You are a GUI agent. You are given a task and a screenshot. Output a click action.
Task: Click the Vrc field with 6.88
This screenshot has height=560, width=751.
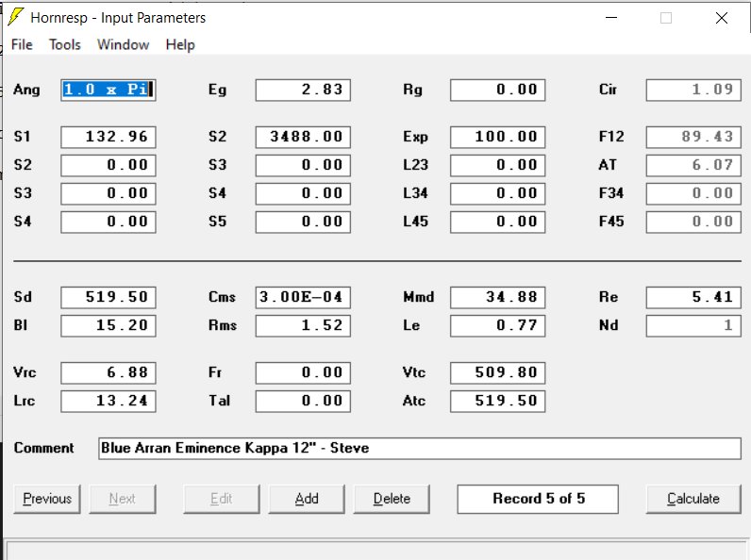coord(108,372)
